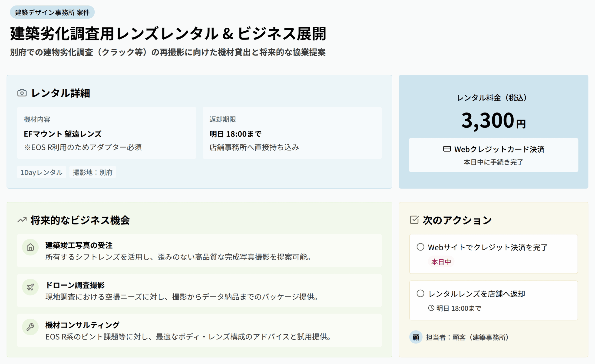Click the clock icon next to 明日 18:00まで

(431, 308)
